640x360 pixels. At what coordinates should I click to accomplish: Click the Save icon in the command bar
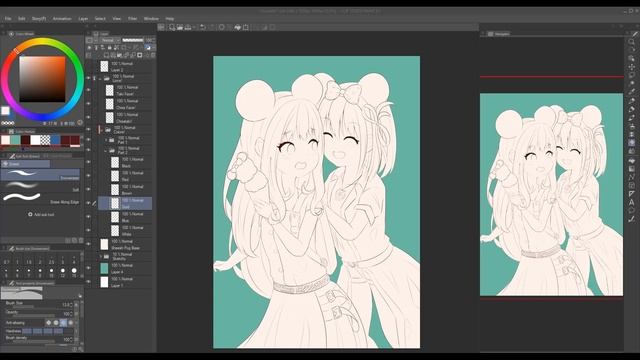point(188,27)
